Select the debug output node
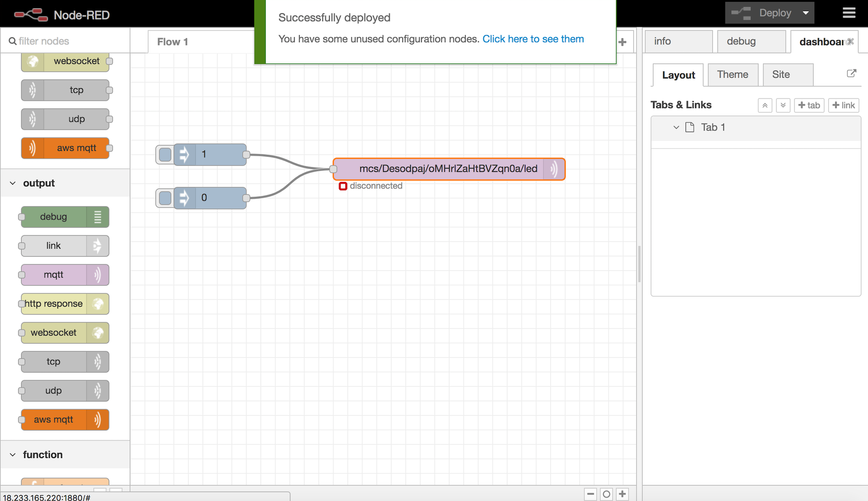The width and height of the screenshot is (868, 501). [65, 217]
